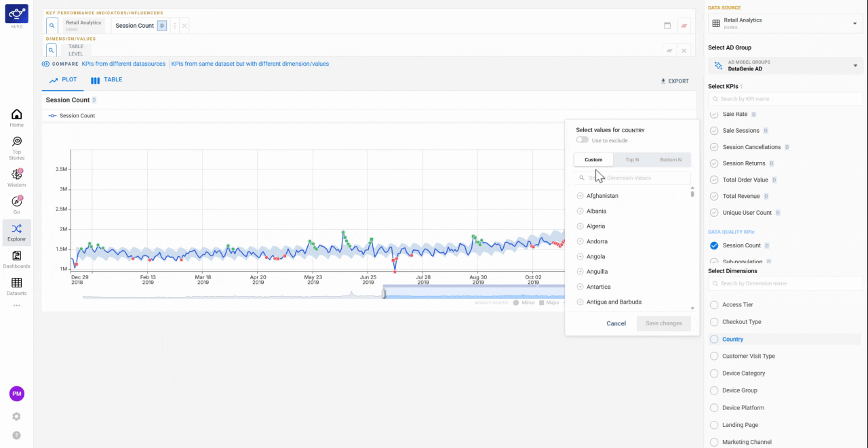Open the calendar date picker icon
868x448 pixels.
(667, 26)
